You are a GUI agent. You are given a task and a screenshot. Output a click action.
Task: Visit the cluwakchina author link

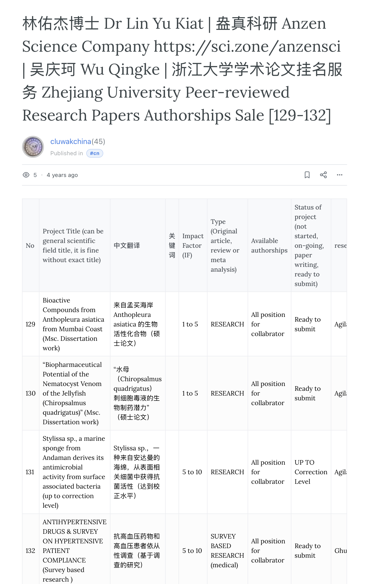pyautogui.click(x=71, y=142)
